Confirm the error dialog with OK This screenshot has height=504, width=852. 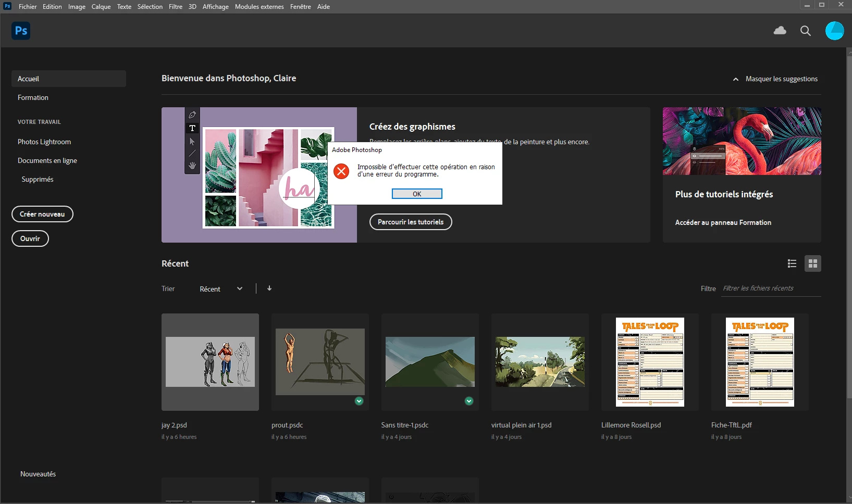pos(417,194)
